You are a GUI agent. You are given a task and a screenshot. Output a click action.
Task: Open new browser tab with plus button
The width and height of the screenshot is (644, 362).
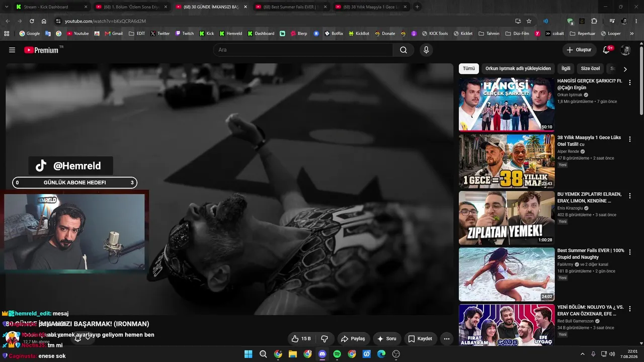tap(417, 7)
